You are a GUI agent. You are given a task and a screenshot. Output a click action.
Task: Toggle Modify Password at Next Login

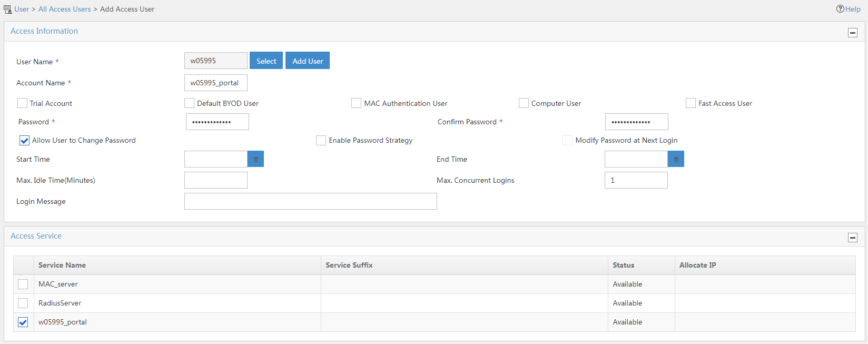pos(567,140)
